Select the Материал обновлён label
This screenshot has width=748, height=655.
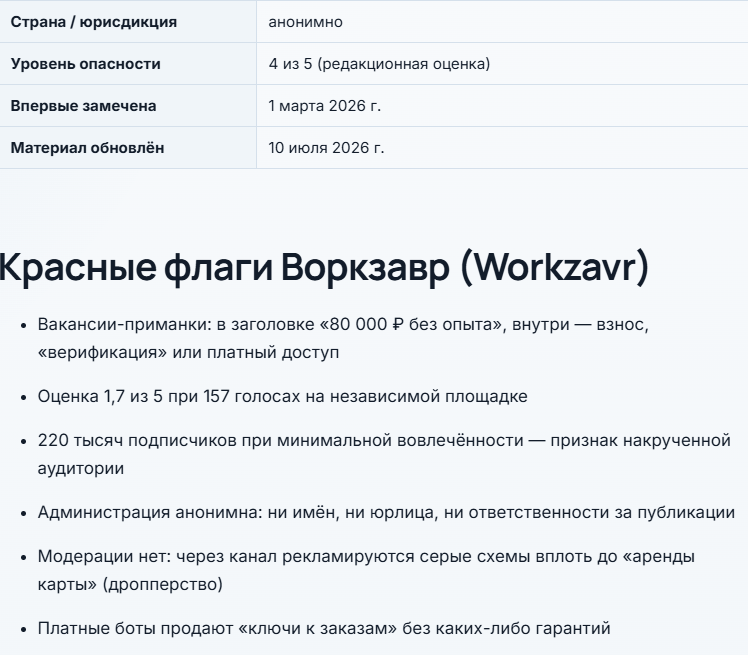click(x=87, y=148)
